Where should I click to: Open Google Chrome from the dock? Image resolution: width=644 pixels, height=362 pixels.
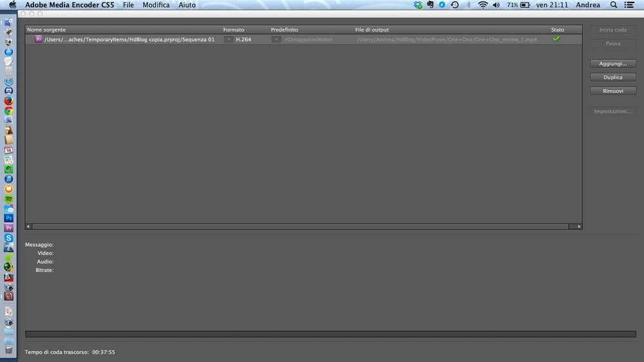click(9, 111)
